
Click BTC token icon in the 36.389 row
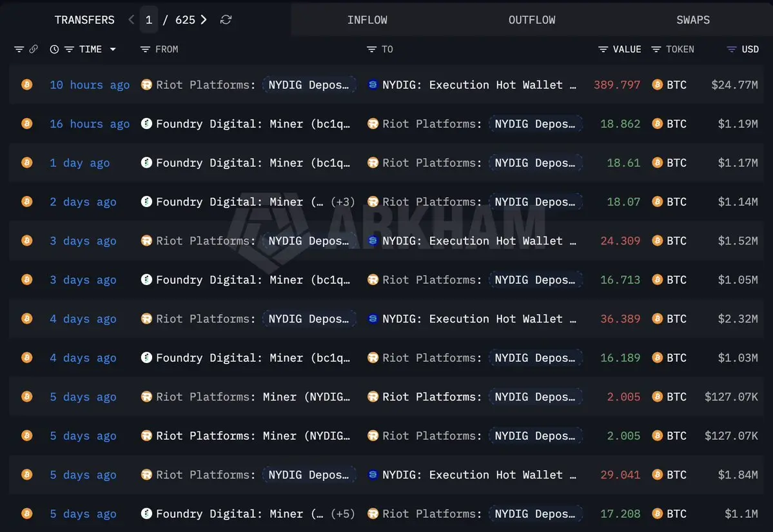pos(657,319)
